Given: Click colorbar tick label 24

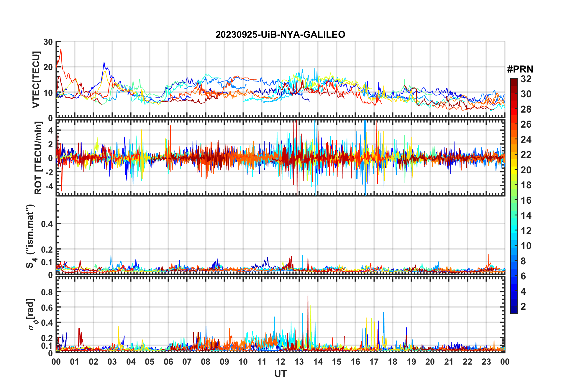Looking at the screenshot, I should click(526, 140).
